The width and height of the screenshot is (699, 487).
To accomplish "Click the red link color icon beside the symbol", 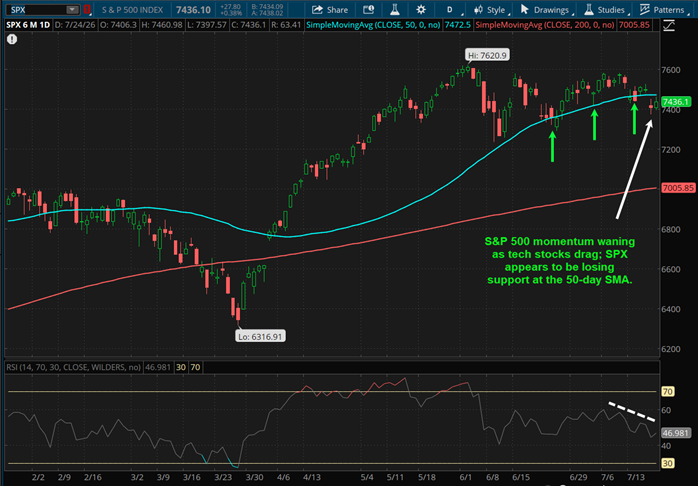I will coord(87,9).
